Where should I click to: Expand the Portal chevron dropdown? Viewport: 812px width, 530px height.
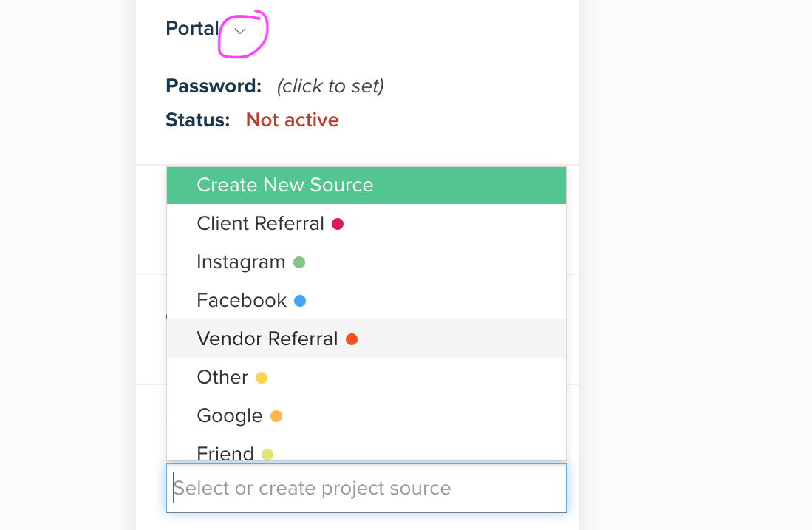coord(240,31)
